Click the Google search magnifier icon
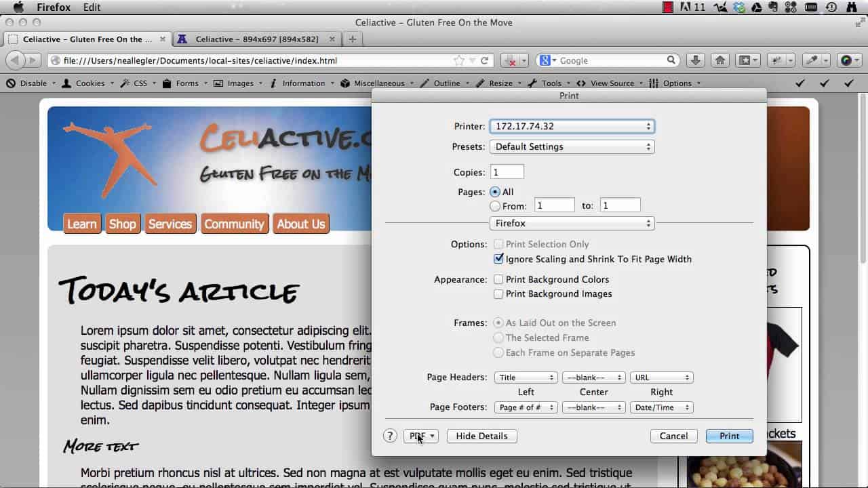Image resolution: width=868 pixels, height=488 pixels. (x=671, y=60)
